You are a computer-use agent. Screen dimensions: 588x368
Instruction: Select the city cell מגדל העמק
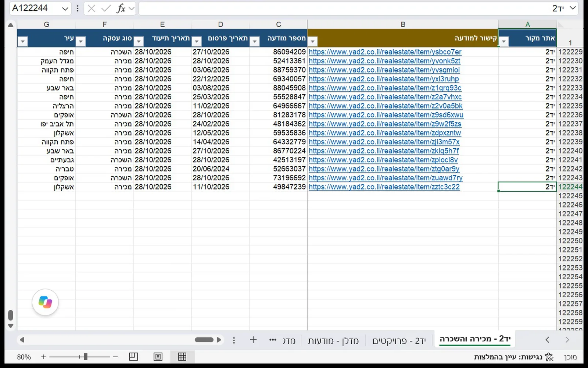46,61
